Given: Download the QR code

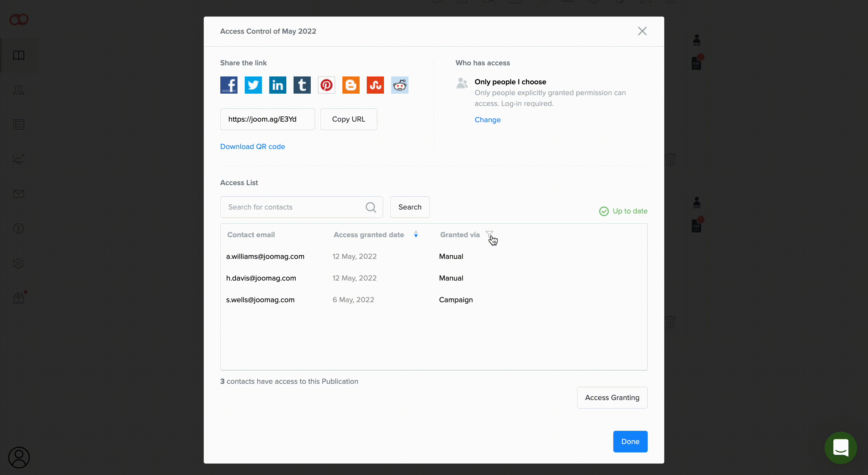Looking at the screenshot, I should pos(252,146).
